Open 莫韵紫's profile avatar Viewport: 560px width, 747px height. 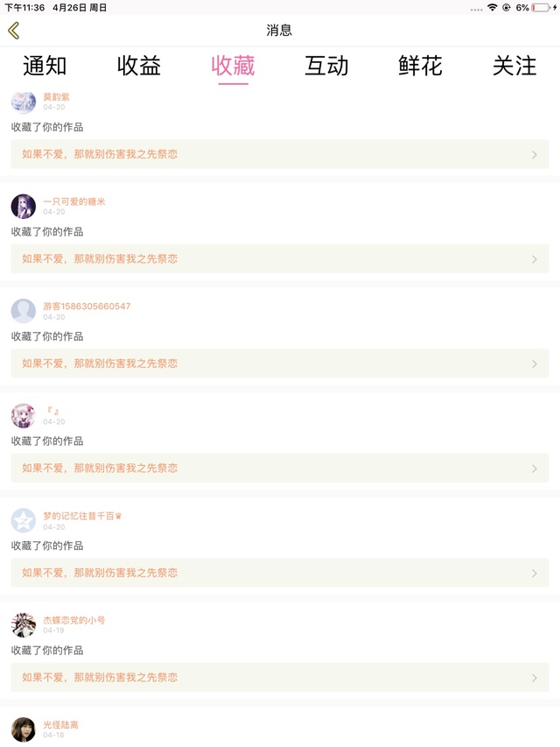tap(24, 102)
